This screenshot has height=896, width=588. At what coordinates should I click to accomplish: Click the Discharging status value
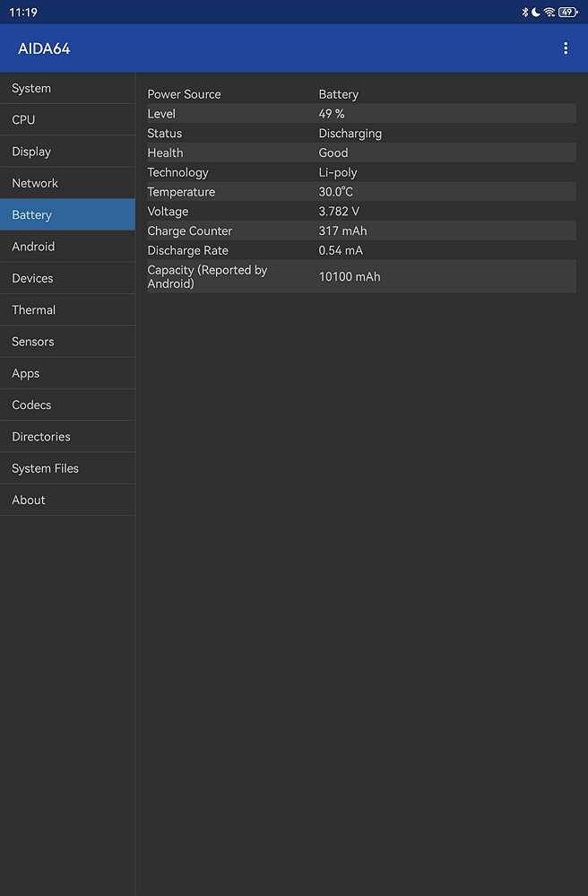pyautogui.click(x=350, y=133)
